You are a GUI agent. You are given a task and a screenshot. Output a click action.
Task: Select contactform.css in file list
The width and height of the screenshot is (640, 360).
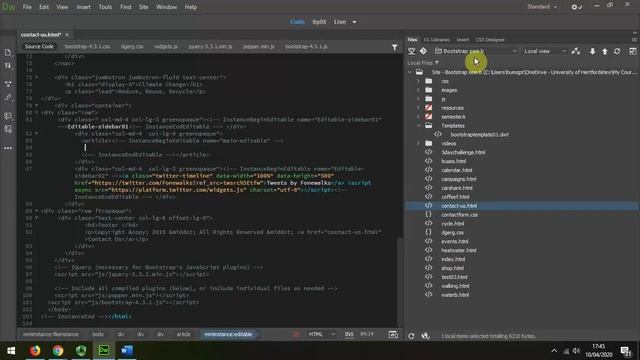[x=459, y=215]
